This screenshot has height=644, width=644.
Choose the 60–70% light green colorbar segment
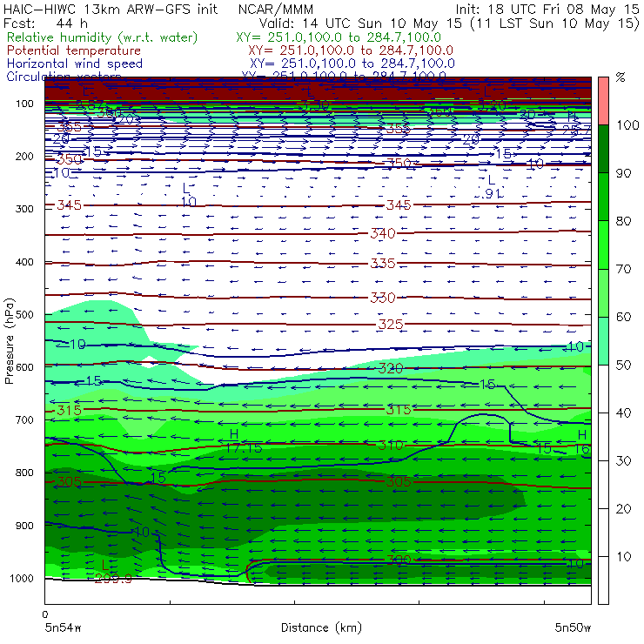pos(603,292)
